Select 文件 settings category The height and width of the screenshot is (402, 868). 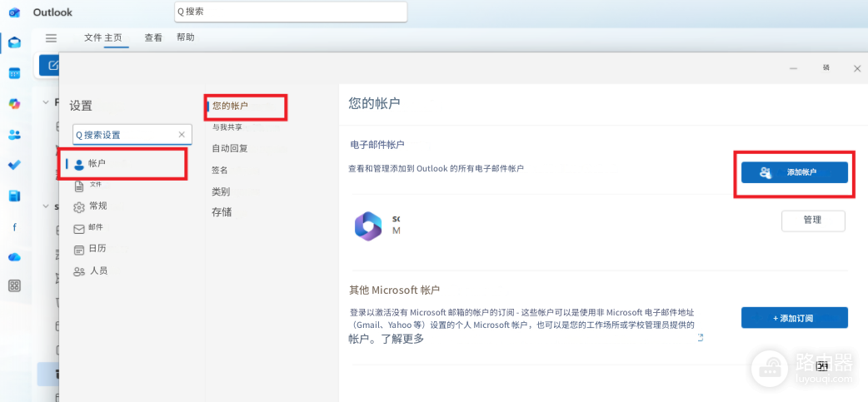(96, 184)
